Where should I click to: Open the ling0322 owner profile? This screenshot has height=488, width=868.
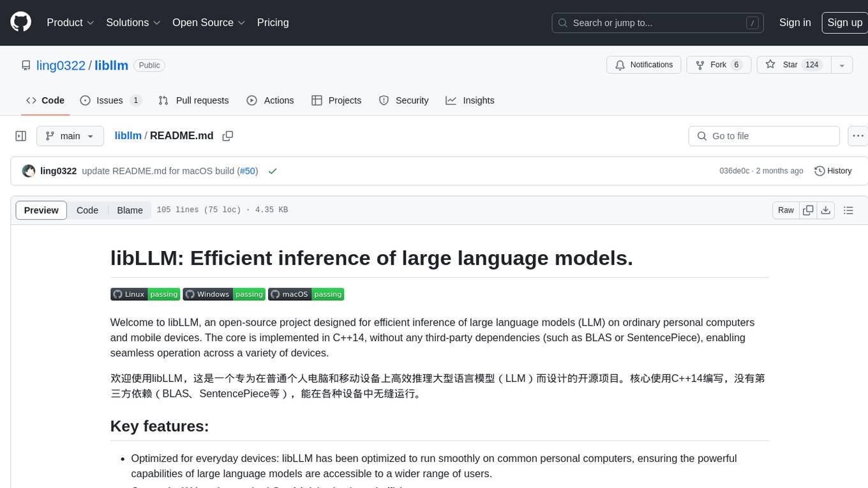point(61,65)
